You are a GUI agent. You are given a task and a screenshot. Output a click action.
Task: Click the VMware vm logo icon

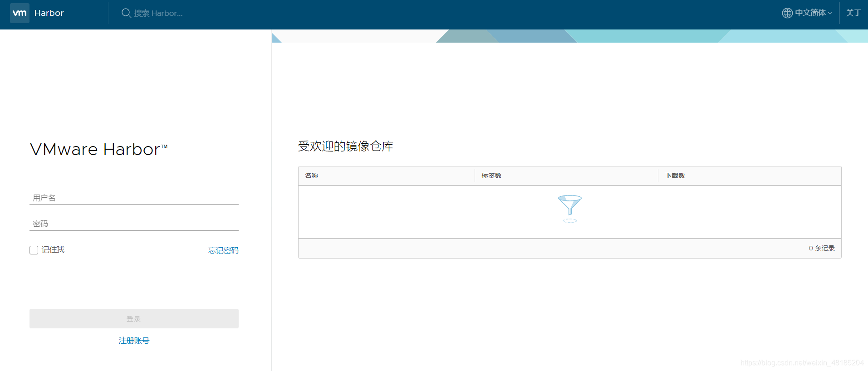(x=20, y=13)
